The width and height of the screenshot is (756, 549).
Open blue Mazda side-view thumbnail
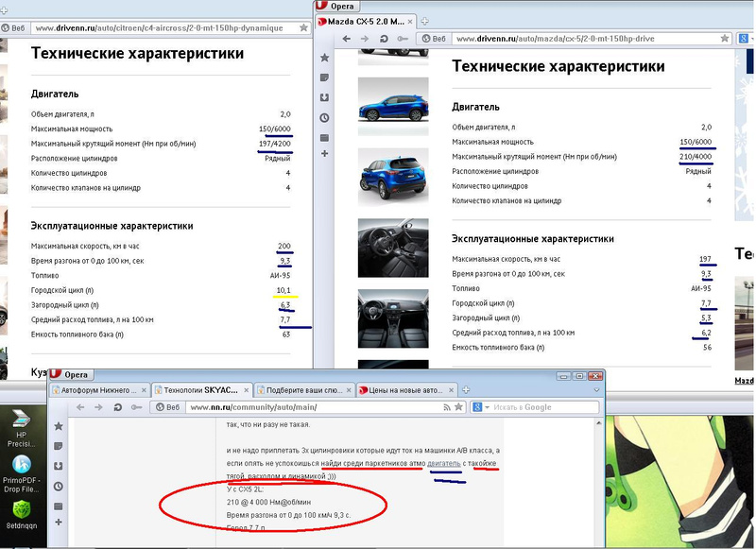pyautogui.click(x=393, y=106)
